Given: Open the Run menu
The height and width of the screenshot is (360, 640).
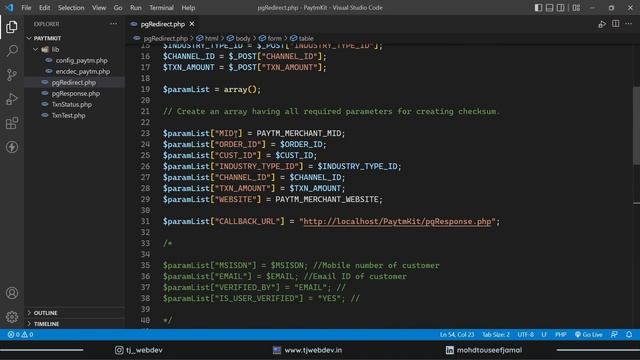Looking at the screenshot, I should [x=136, y=8].
